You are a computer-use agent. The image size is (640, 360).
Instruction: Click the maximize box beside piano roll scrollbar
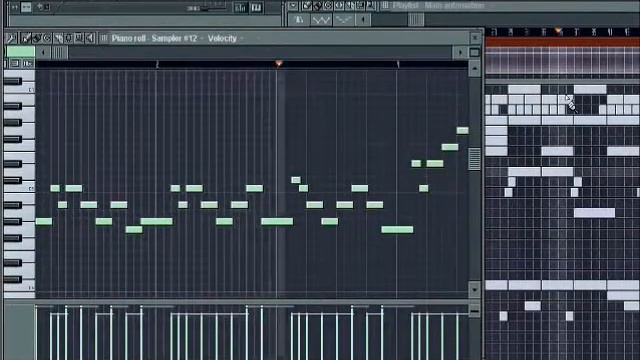(x=474, y=52)
